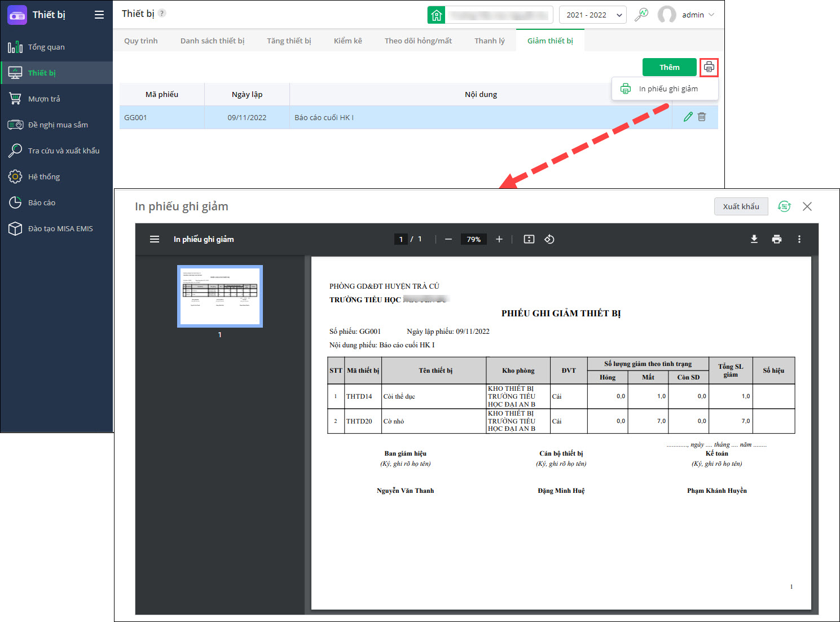Select Giảm thiết bị tab
Image resolution: width=840 pixels, height=622 pixels.
[550, 41]
